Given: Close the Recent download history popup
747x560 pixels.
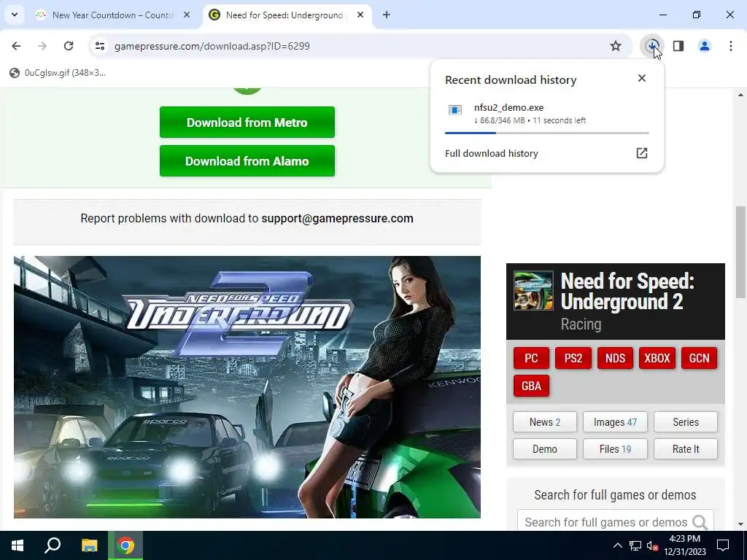Looking at the screenshot, I should [x=642, y=78].
